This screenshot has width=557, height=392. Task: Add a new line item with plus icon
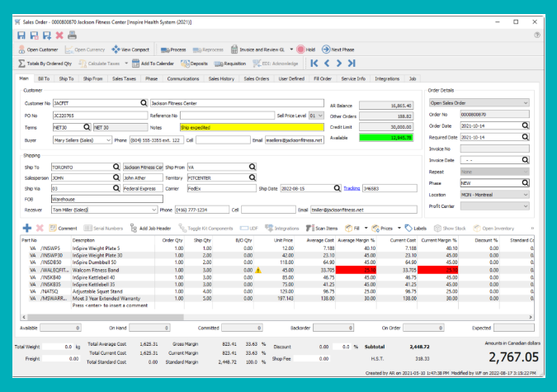pyautogui.click(x=27, y=228)
